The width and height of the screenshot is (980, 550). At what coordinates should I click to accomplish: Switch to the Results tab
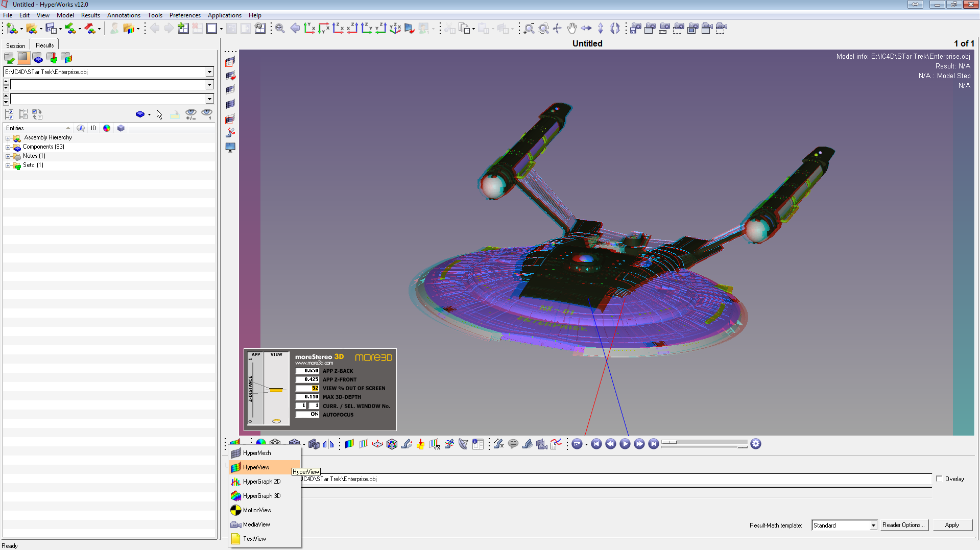pos(44,45)
